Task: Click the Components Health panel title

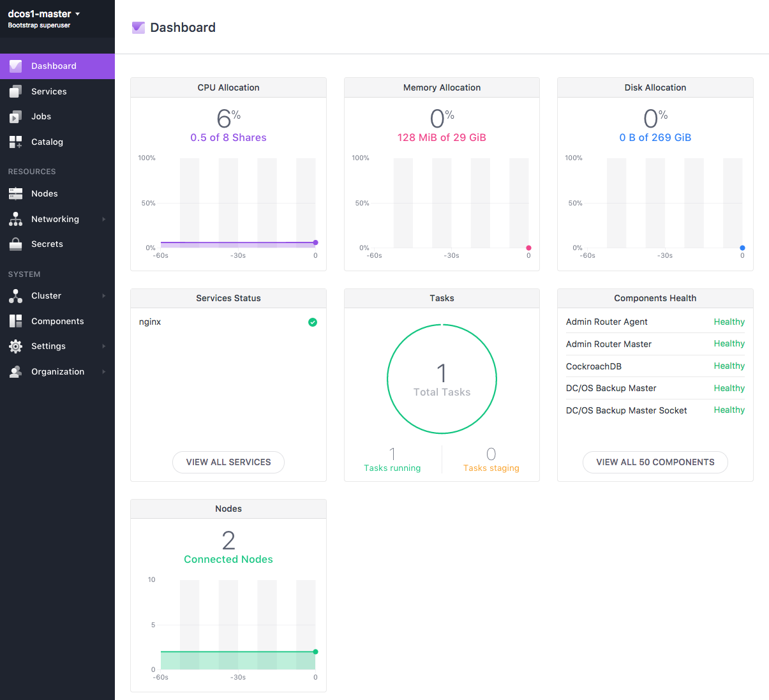Action: coord(655,299)
